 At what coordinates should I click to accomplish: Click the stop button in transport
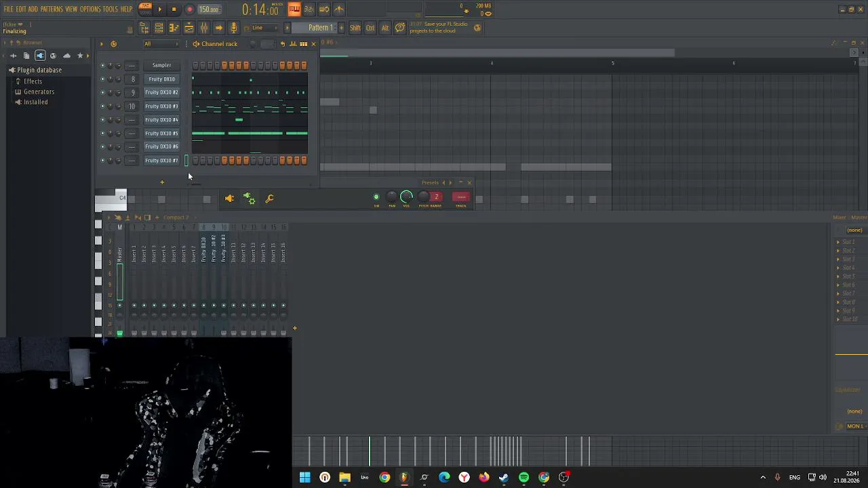(x=174, y=9)
